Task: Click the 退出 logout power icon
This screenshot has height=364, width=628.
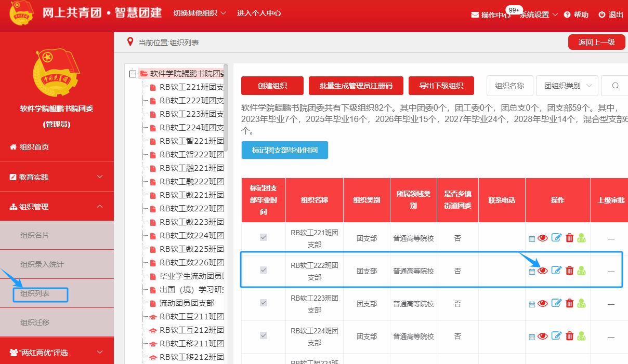Action: [602, 15]
